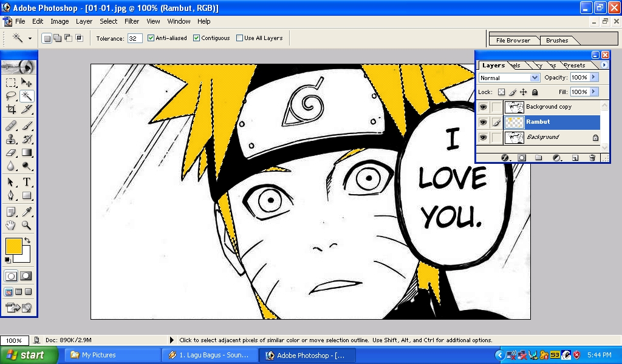
Task: Select the Lasso tool
Action: (11, 96)
